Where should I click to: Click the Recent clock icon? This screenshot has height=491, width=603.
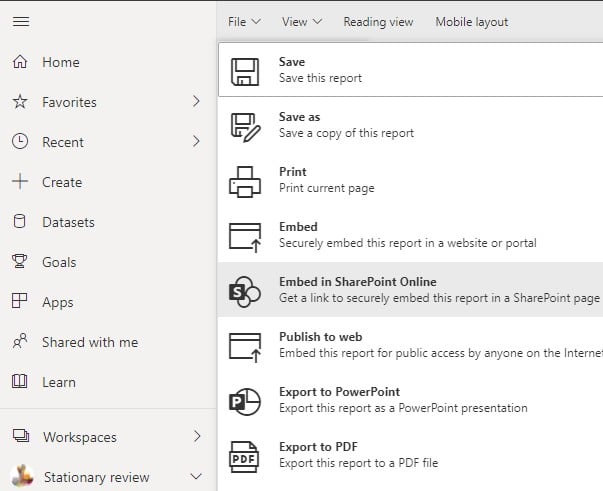[x=20, y=141]
